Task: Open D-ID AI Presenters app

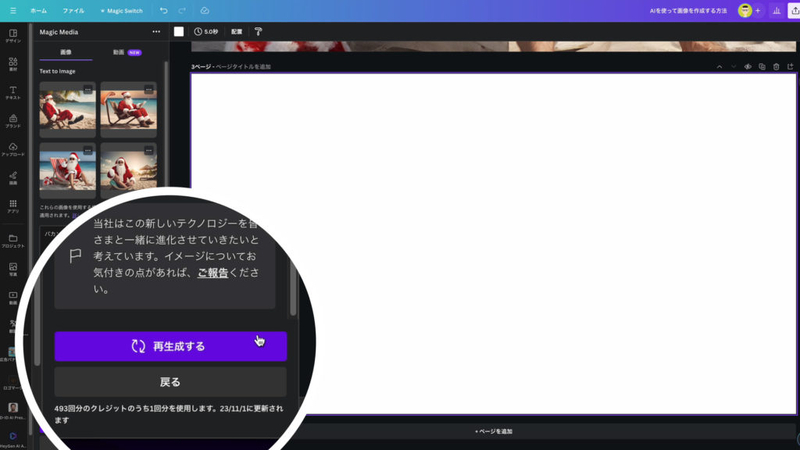Action: tap(13, 411)
